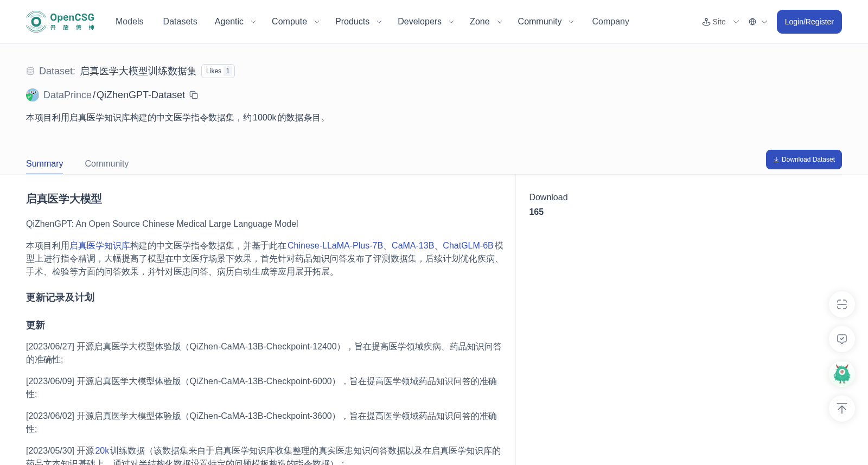
Task: Copy the dataset path with the copy icon
Action: pos(194,95)
